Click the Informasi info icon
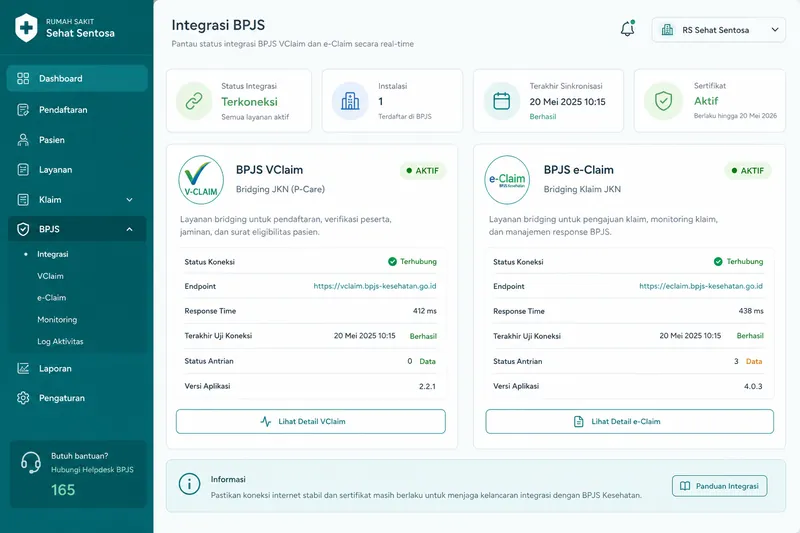Viewport: 800px width, 533px height. tap(189, 484)
